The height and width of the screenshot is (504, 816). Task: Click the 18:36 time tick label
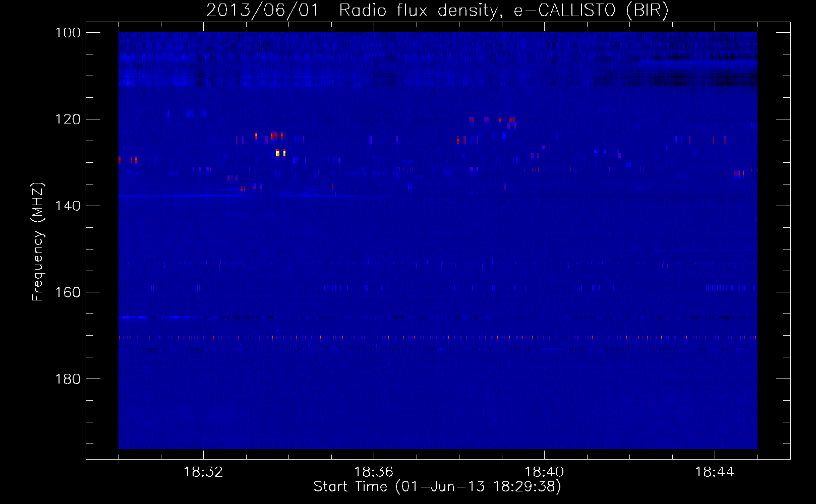(374, 472)
